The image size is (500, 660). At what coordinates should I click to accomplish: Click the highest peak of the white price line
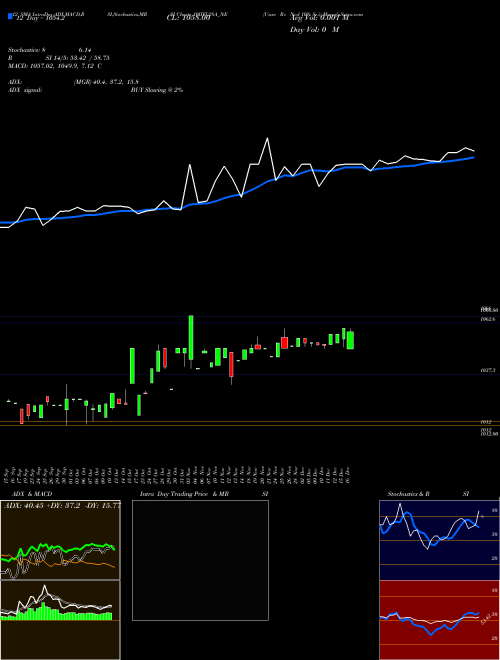pos(267,138)
